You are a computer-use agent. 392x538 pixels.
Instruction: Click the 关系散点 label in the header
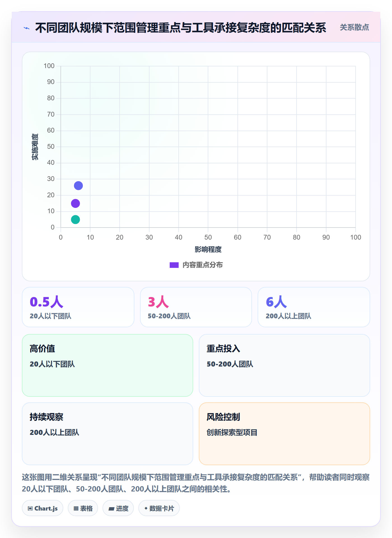(x=354, y=27)
